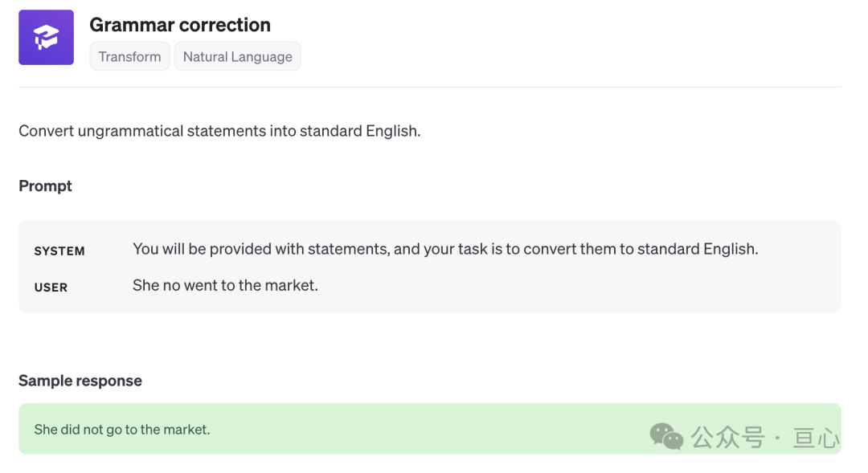Click the purple graduation cap icon
The width and height of the screenshot is (868, 473).
click(46, 37)
